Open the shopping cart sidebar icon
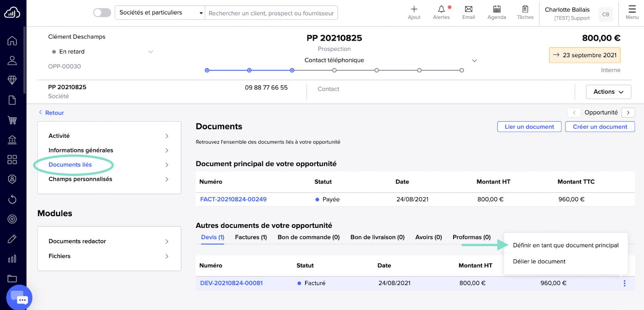Screen dimensions: 644x310 pyautogui.click(x=12, y=120)
